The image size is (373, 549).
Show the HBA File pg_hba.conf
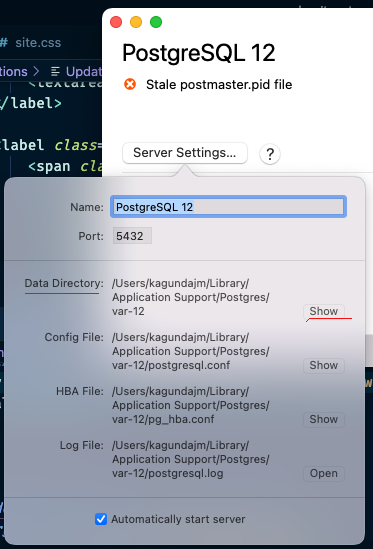pyautogui.click(x=324, y=419)
